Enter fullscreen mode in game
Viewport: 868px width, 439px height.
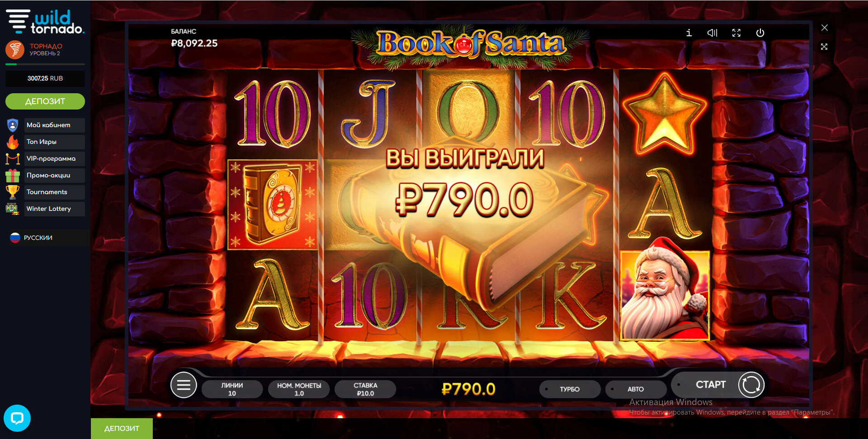click(x=736, y=33)
